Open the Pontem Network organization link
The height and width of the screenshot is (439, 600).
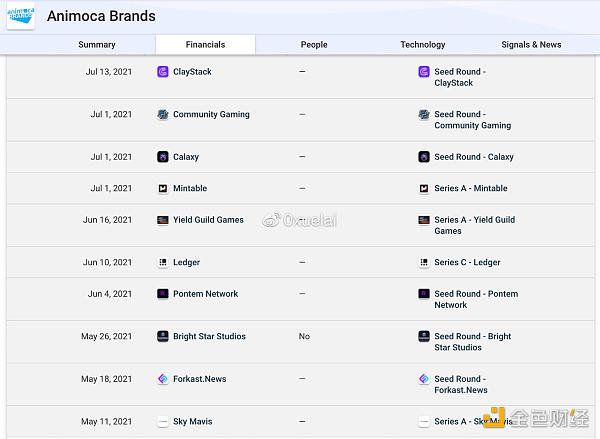point(205,294)
